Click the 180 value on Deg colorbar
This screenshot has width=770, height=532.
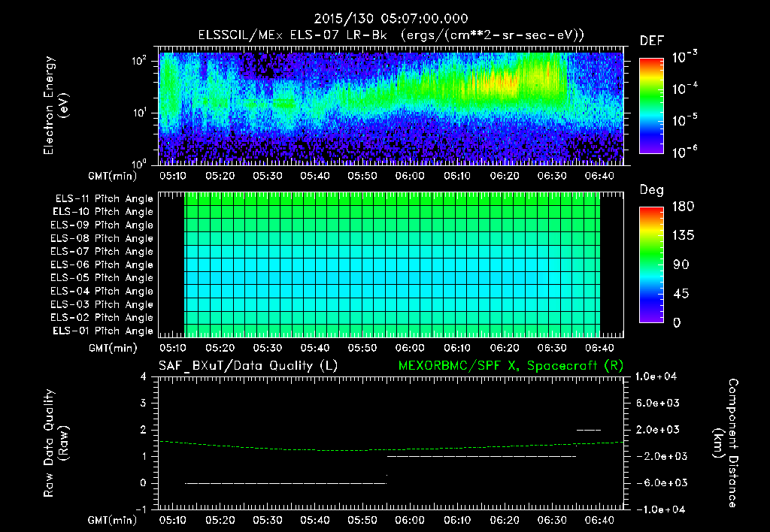[683, 207]
